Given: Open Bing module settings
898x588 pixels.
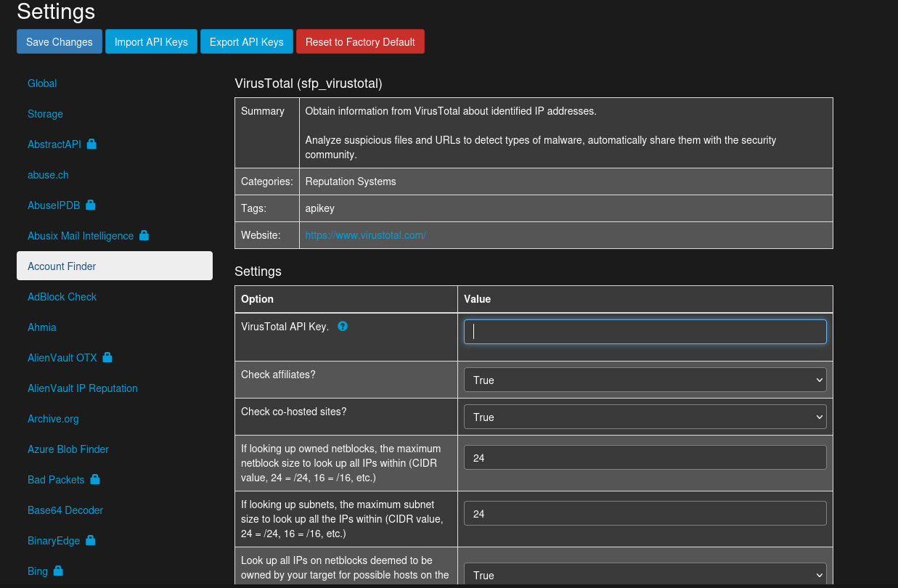Looking at the screenshot, I should (x=38, y=571).
